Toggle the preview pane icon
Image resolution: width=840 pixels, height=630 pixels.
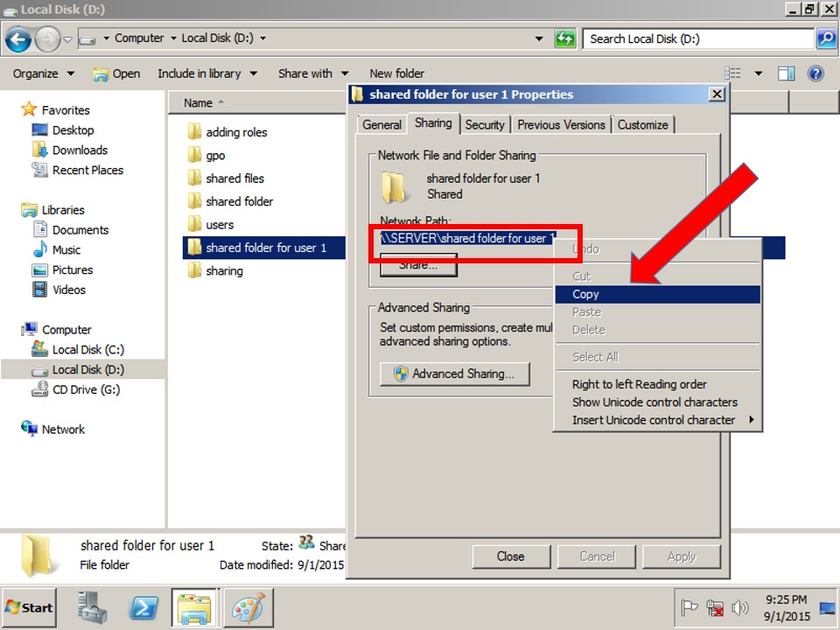click(x=787, y=73)
